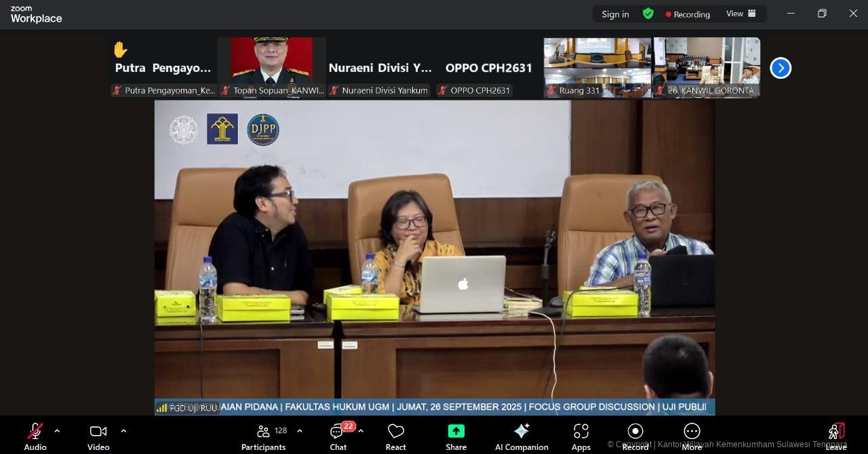The image size is (868, 454).
Task: Open the More options menu
Action: 692,432
